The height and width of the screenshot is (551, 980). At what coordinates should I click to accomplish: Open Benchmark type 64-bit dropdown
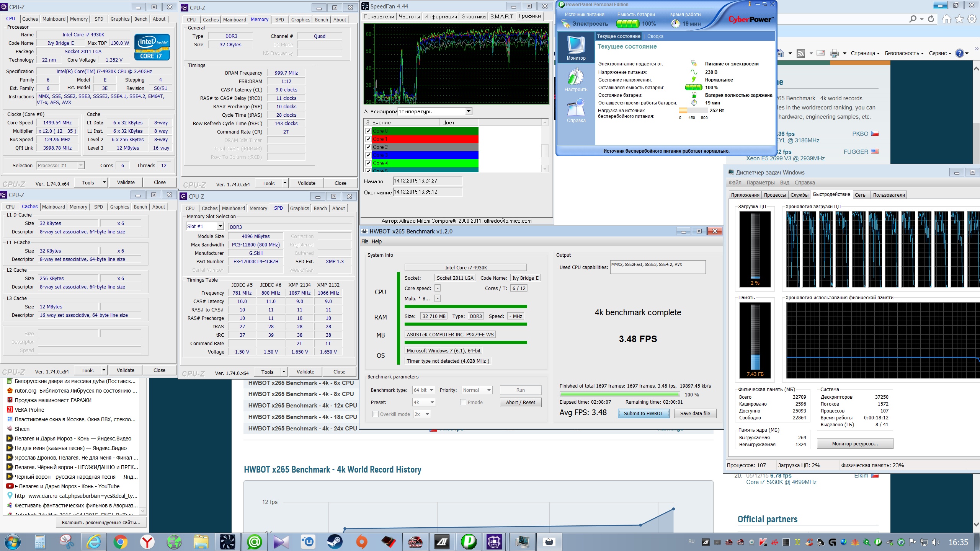pos(424,390)
